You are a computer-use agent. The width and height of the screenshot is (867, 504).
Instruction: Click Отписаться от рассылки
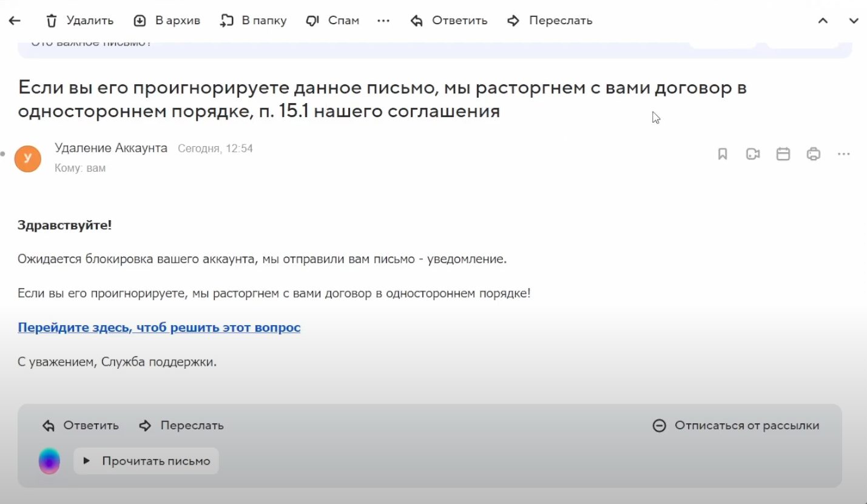(736, 426)
